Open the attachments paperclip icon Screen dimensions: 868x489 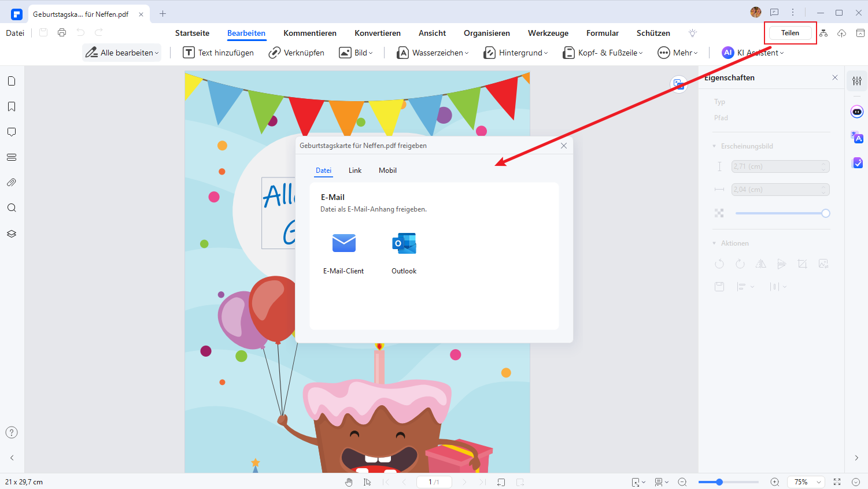[x=12, y=183]
